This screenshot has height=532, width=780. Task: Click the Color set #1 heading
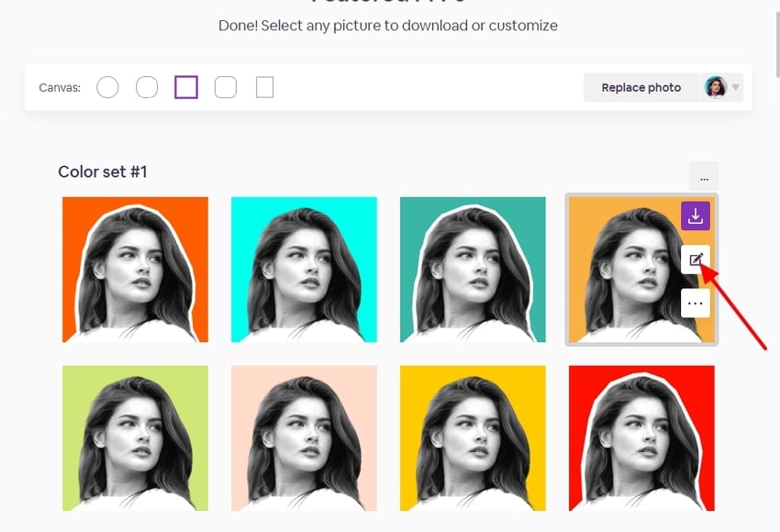(x=103, y=172)
